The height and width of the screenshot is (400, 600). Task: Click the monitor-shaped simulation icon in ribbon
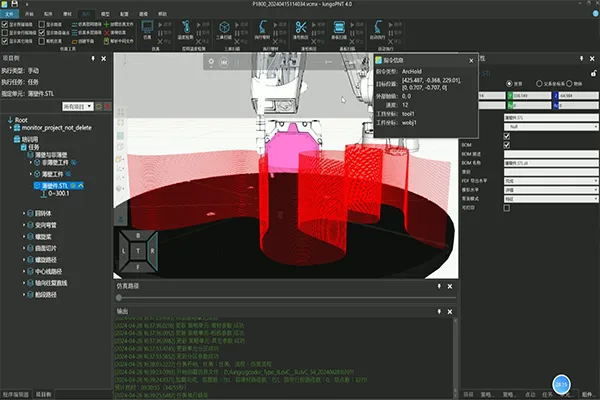point(147,27)
